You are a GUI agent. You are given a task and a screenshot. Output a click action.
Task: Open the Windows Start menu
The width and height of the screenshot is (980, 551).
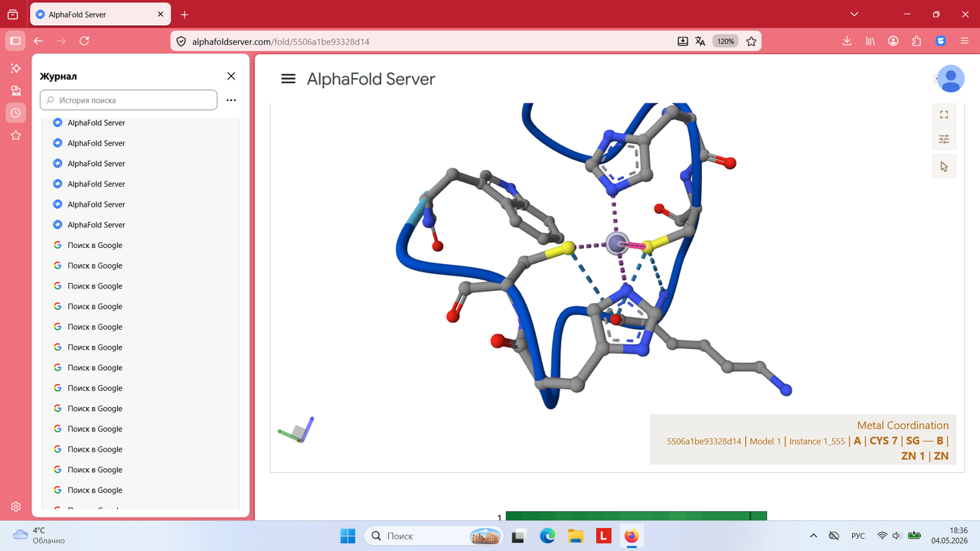pyautogui.click(x=348, y=536)
